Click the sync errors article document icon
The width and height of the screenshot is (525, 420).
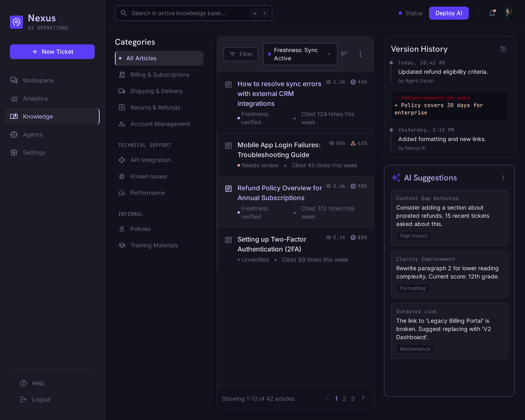click(228, 84)
